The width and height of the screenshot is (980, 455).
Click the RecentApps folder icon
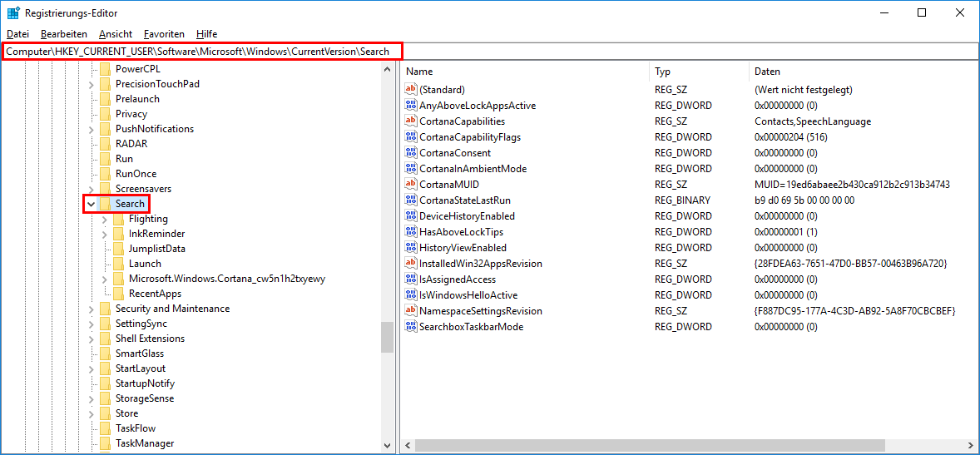(x=118, y=294)
